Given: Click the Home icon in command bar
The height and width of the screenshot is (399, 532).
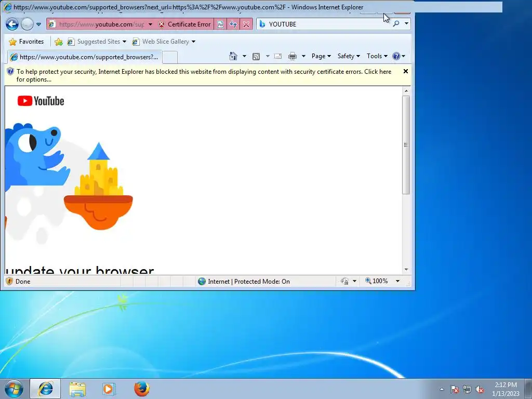Looking at the screenshot, I should tap(233, 56).
